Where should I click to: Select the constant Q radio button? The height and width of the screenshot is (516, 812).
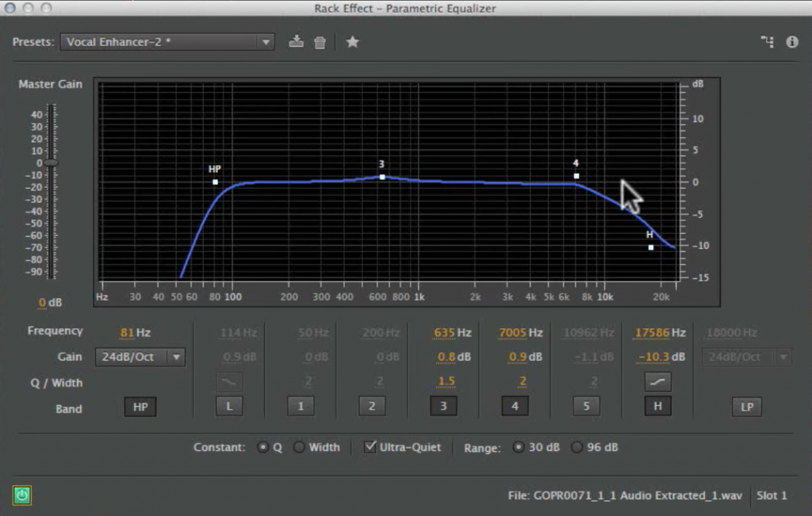[263, 447]
